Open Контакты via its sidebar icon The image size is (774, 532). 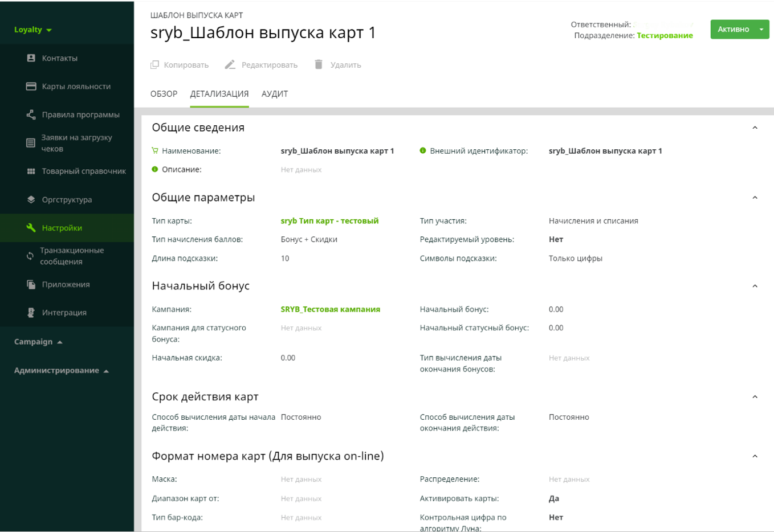(31, 58)
